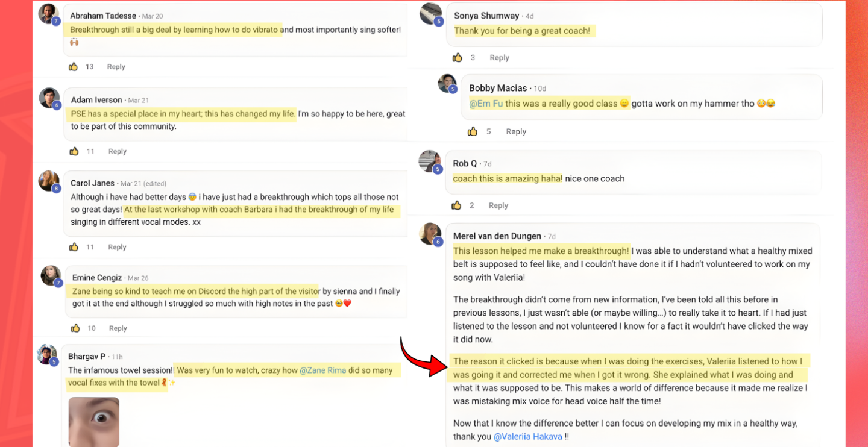Click thumbs-up on Adam Iverson's comment
Viewport: 868px width, 447px height.
tap(74, 151)
